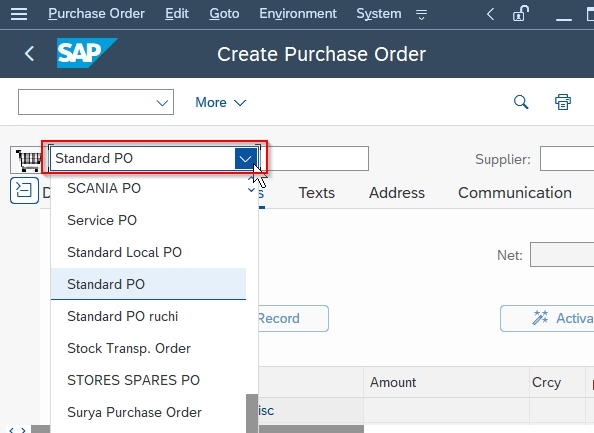
Task: Open the hamburger menu icon
Action: click(x=19, y=14)
